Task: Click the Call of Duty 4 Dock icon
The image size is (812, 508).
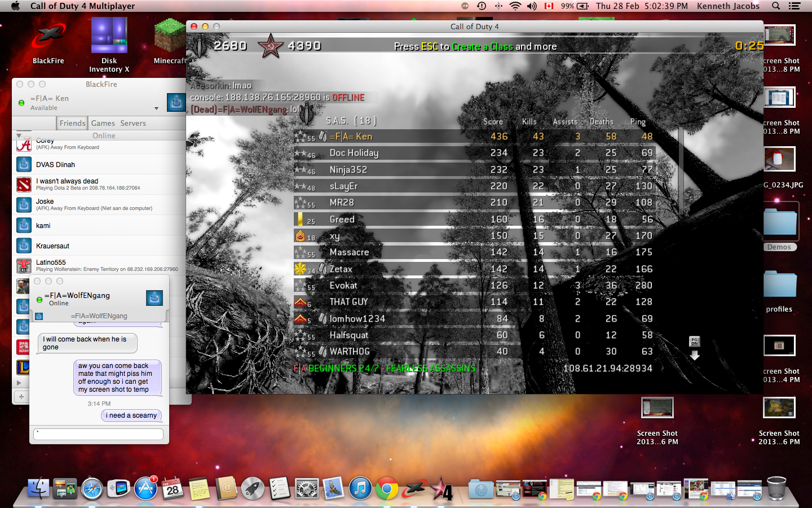Action: point(442,489)
